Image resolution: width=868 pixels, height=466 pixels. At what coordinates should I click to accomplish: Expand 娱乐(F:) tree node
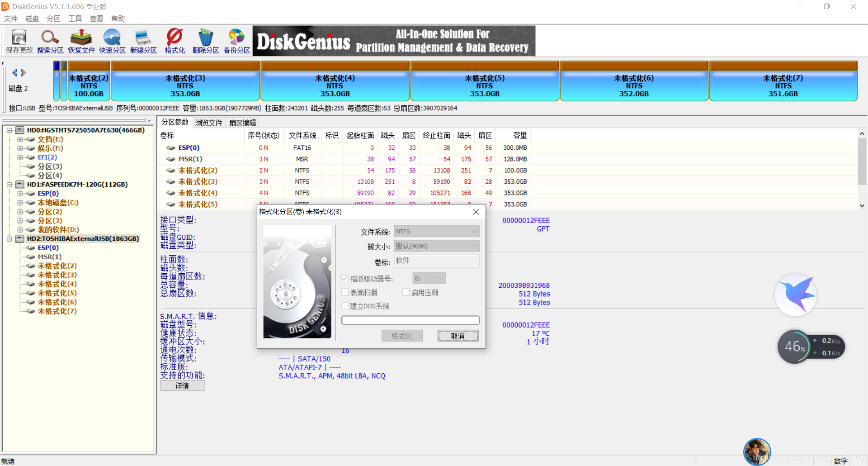pos(20,148)
